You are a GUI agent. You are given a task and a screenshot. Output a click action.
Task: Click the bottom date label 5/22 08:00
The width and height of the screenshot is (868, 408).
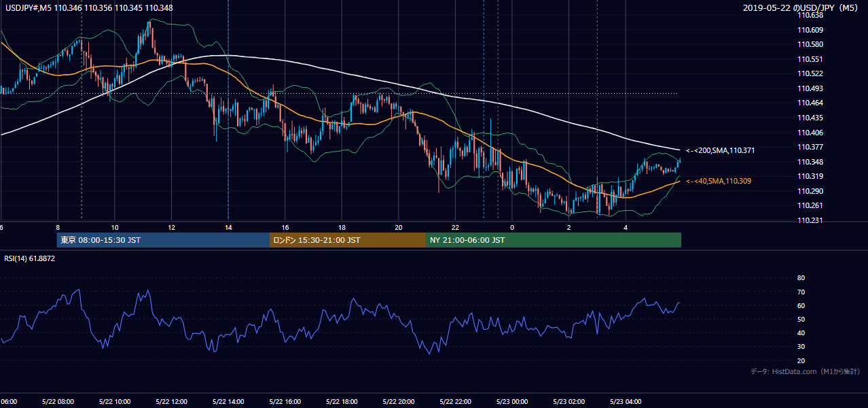[x=58, y=402]
